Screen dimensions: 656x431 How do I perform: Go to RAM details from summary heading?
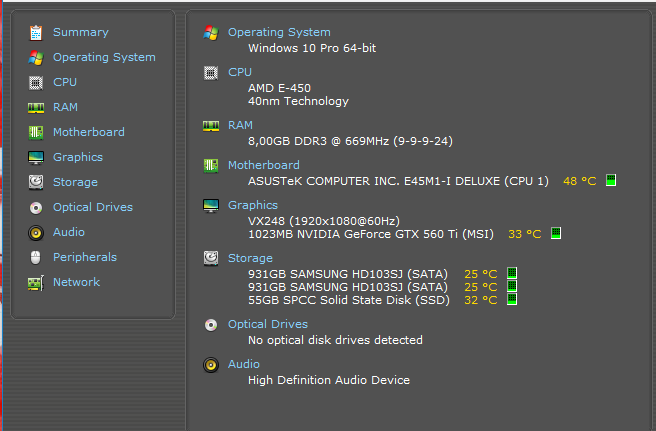coord(240,125)
